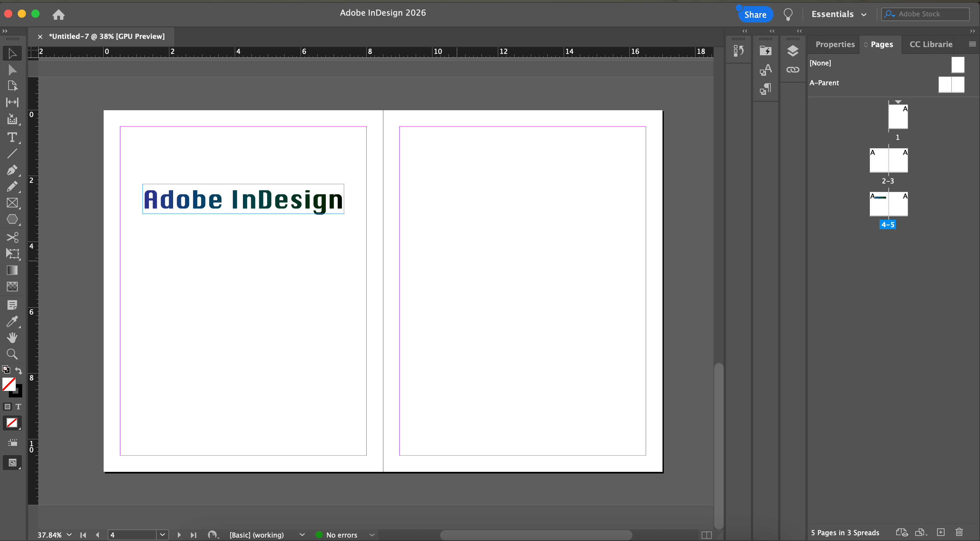Image resolution: width=980 pixels, height=541 pixels.
Task: Select the page 1 thumbnail
Action: (898, 117)
